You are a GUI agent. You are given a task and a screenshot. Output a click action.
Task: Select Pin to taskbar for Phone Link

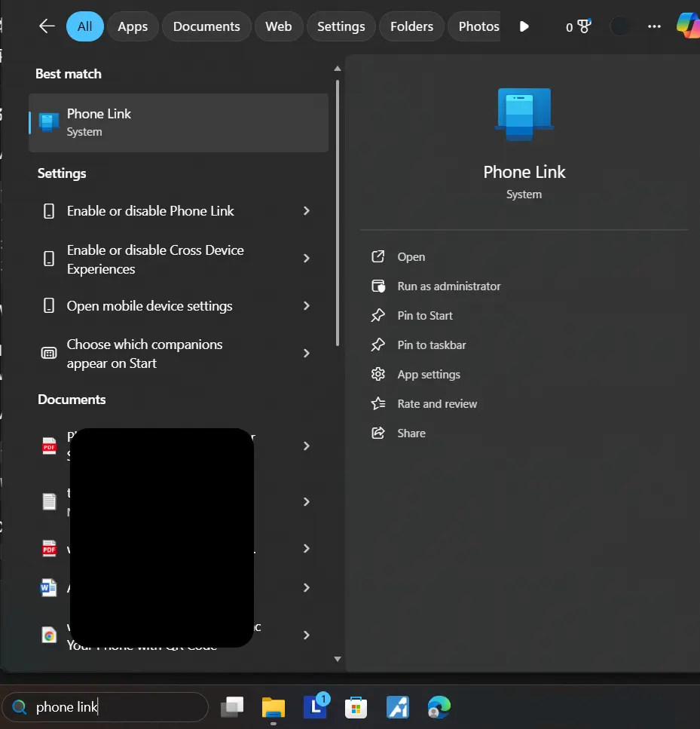tap(433, 345)
